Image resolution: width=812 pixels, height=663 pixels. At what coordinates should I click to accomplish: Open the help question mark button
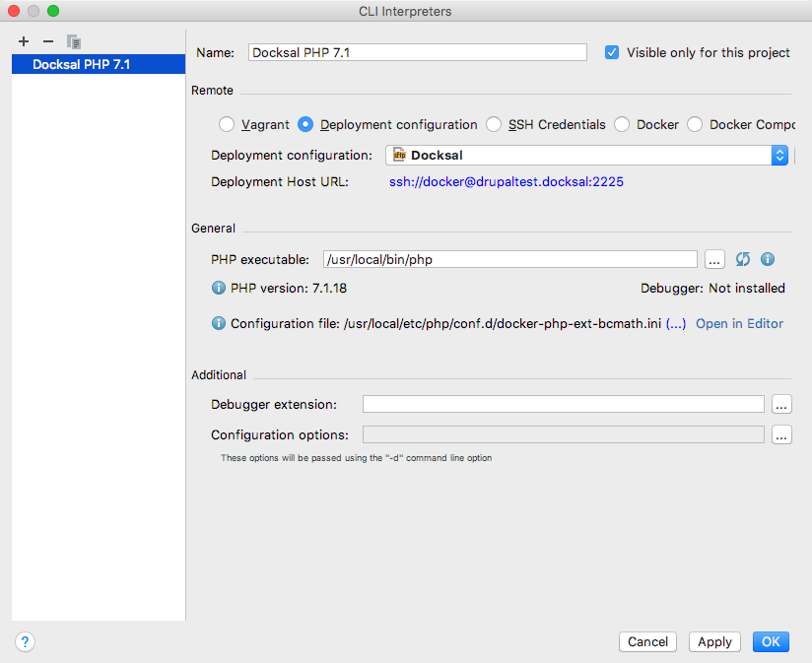(26, 641)
